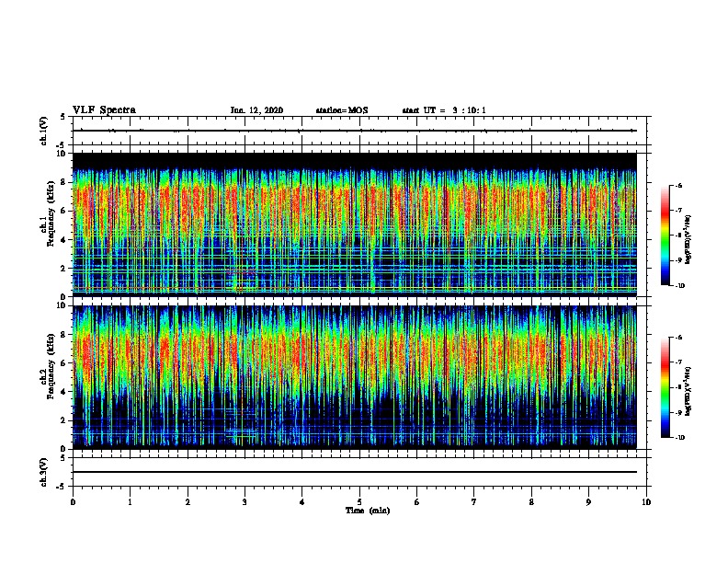Click inside the ch.1 spectrogram panel
The height and width of the screenshot is (563, 728).
pos(355,224)
